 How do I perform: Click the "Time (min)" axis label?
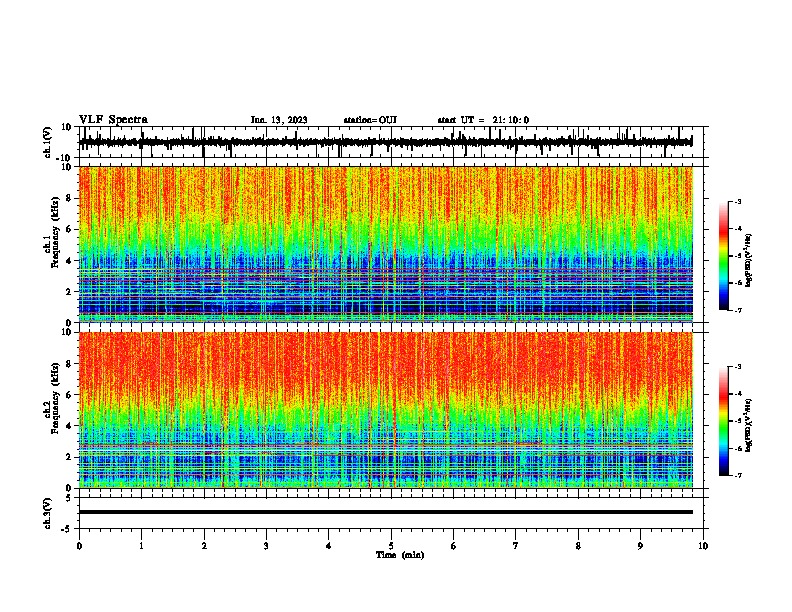(400, 555)
